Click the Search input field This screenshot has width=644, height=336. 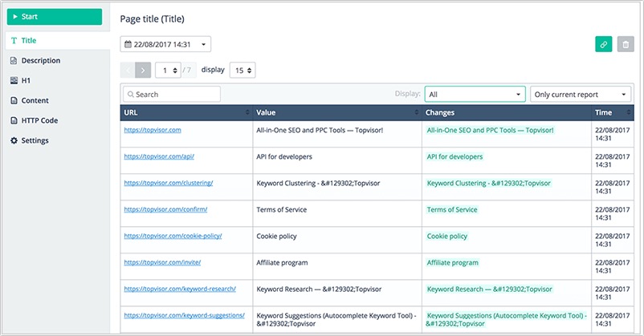172,94
